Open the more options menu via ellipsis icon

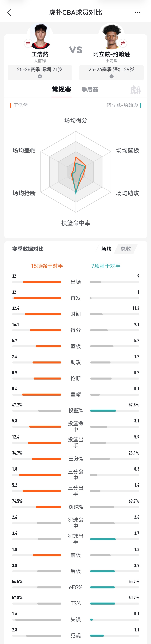(137, 13)
